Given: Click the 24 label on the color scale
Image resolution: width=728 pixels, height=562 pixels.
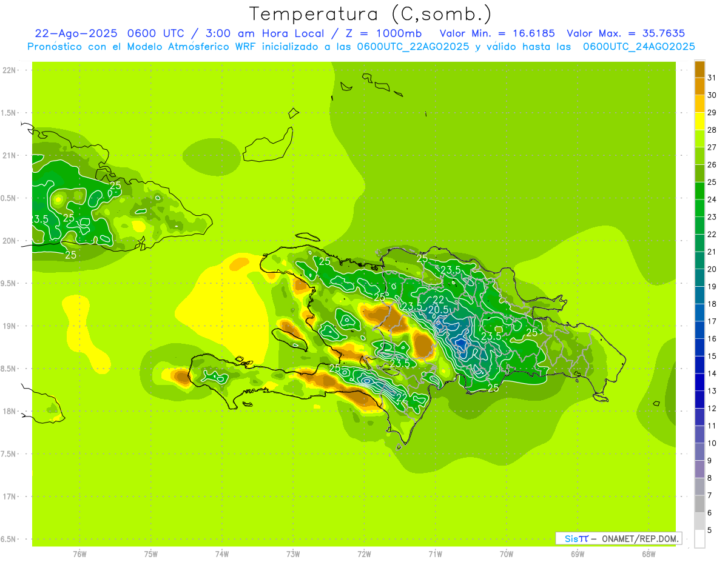Looking at the screenshot, I should point(712,199).
